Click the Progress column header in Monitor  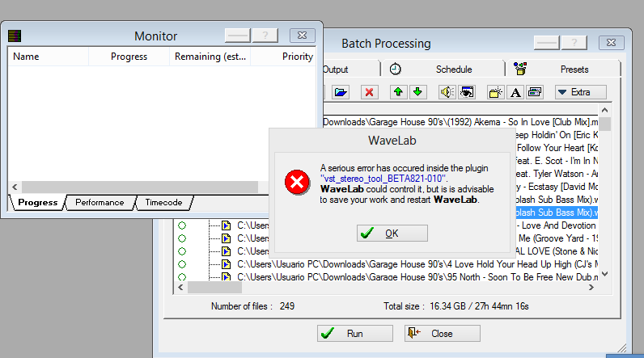pyautogui.click(x=129, y=57)
